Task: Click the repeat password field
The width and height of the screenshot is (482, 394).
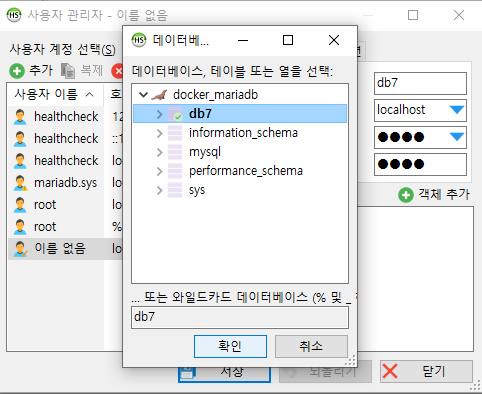Action: [x=420, y=164]
